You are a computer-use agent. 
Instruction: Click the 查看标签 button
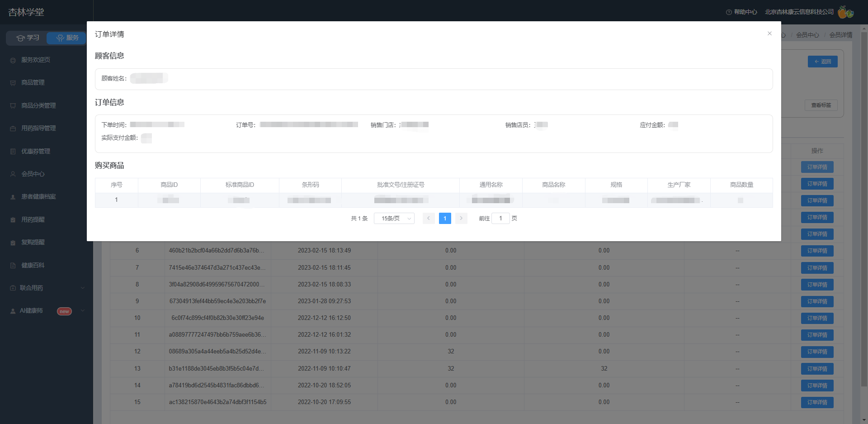tap(821, 105)
